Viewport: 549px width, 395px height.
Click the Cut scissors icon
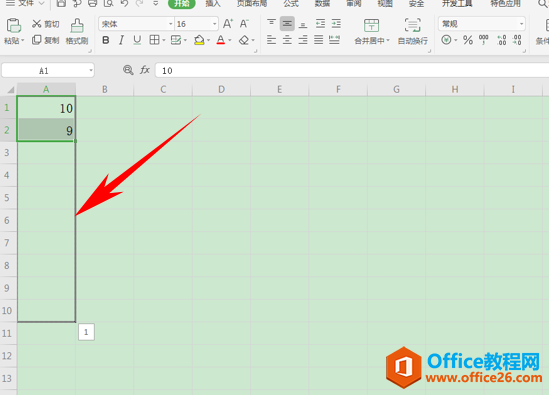click(36, 24)
